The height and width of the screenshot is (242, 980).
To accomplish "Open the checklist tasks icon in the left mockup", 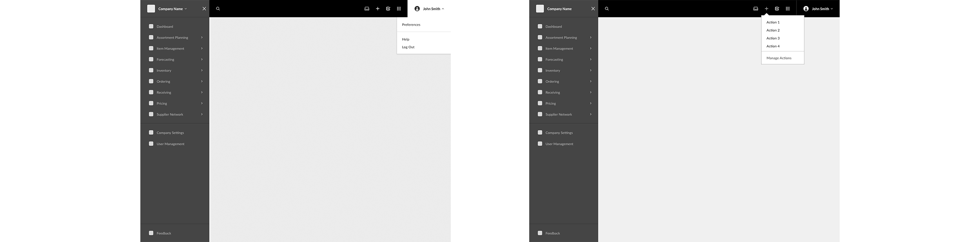I will pyautogui.click(x=388, y=9).
